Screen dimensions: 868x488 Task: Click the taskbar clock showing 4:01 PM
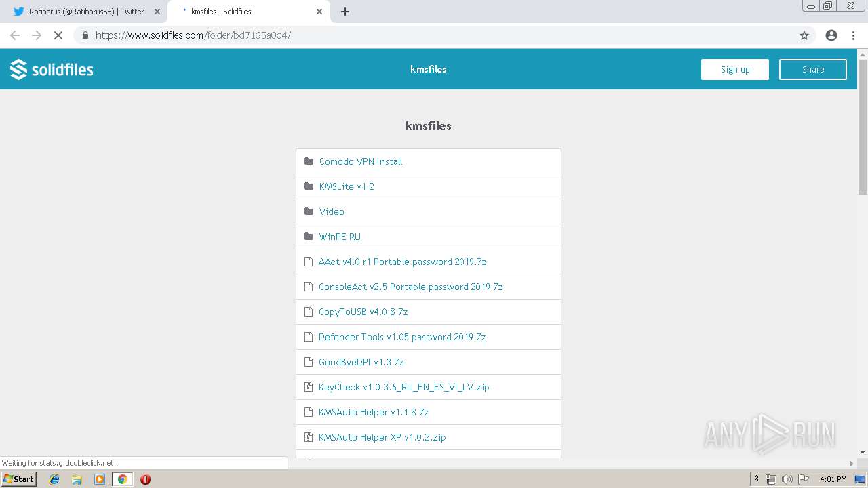pyautogui.click(x=833, y=479)
